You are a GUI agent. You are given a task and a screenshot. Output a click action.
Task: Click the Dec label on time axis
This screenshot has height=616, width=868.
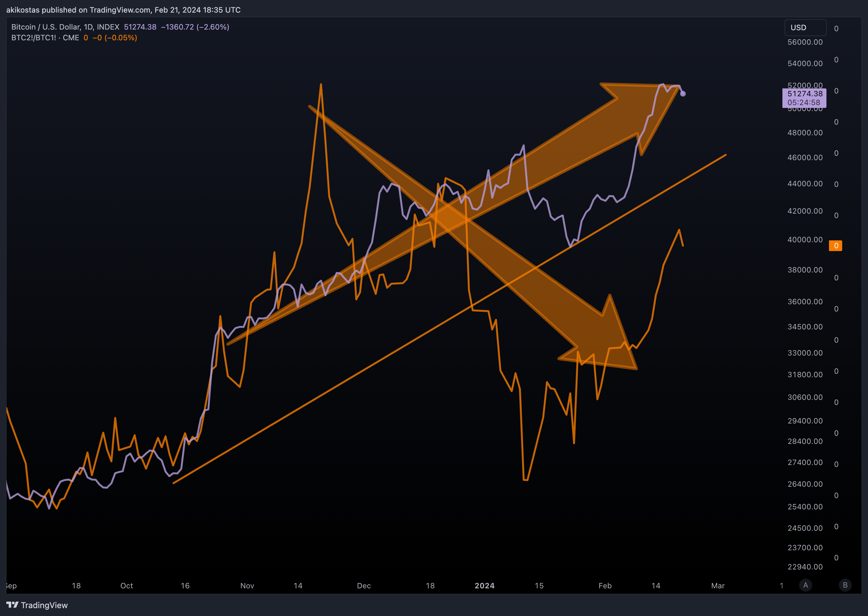click(x=364, y=586)
